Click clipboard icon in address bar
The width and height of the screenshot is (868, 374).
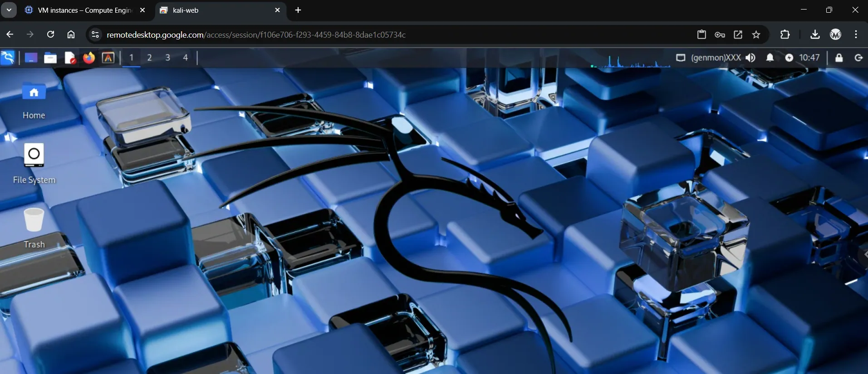[x=701, y=34]
